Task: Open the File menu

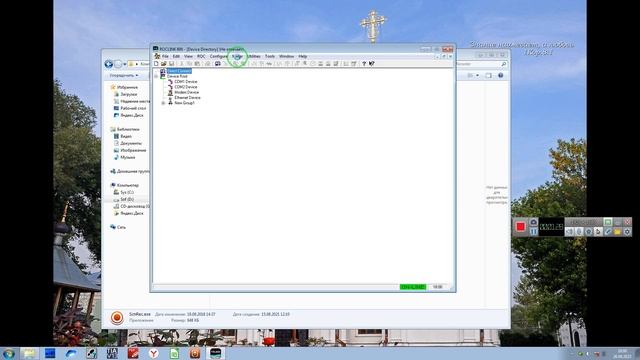Action: click(165, 56)
